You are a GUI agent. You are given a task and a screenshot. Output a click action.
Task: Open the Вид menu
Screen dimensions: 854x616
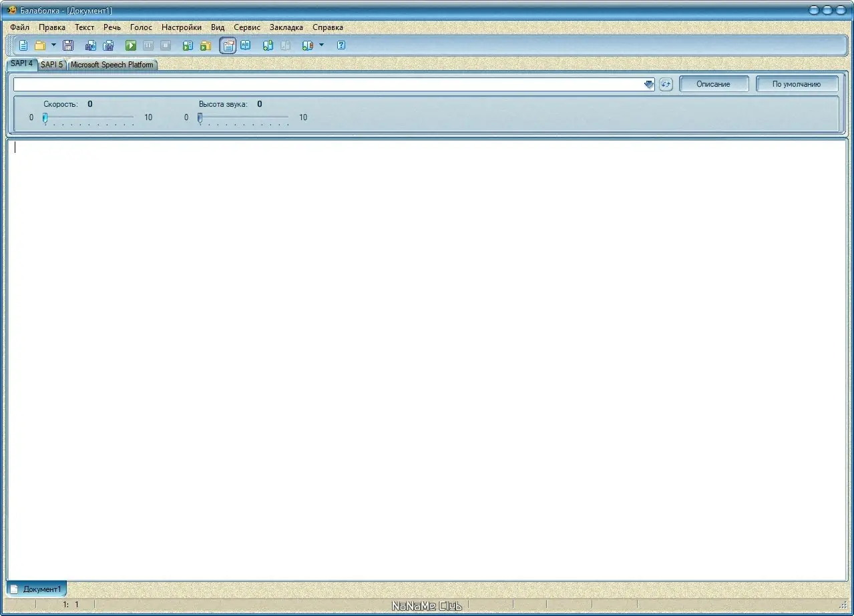[218, 27]
